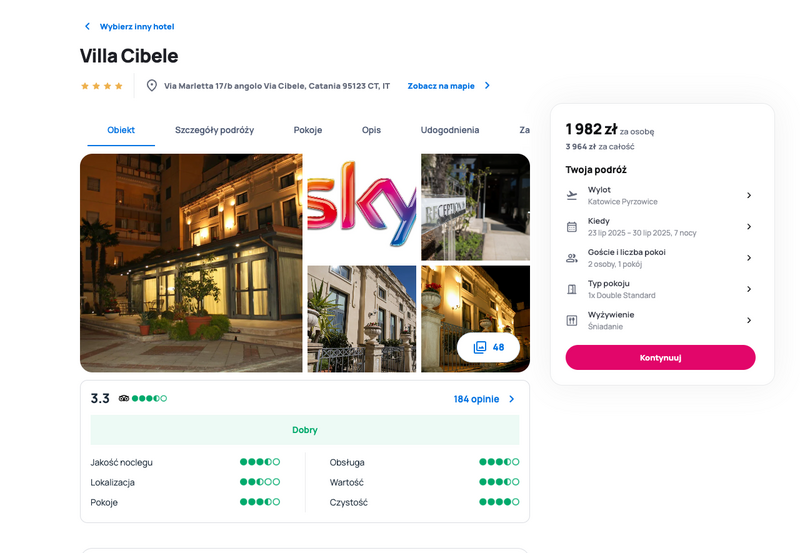Select the Udogodnienia tab
The height and width of the screenshot is (553, 800).
(449, 130)
